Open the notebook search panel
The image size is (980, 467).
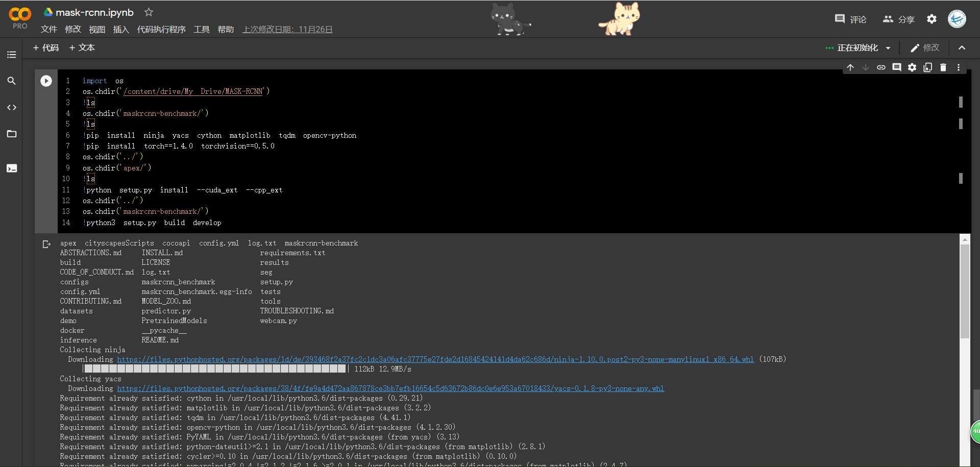[x=12, y=81]
